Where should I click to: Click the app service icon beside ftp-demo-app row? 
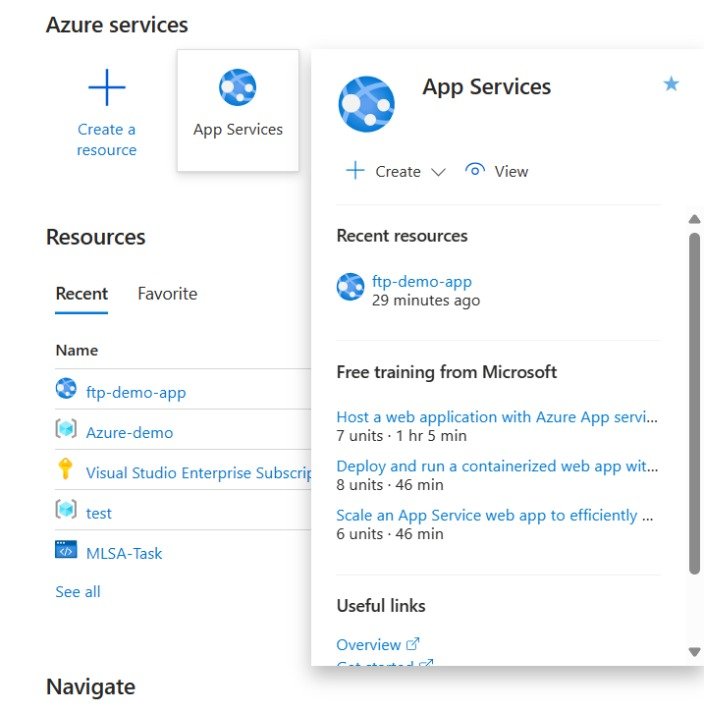[x=66, y=389]
